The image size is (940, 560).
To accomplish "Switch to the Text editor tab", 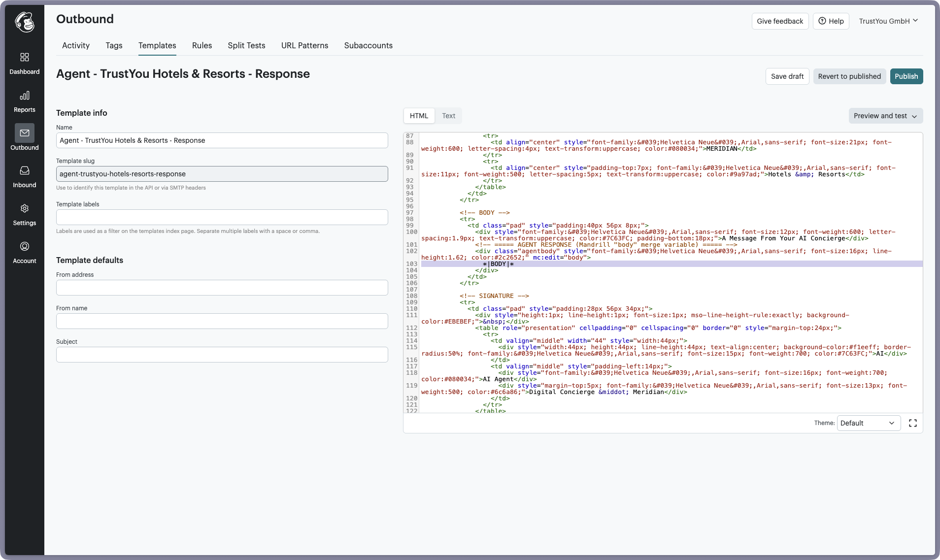I will (448, 116).
